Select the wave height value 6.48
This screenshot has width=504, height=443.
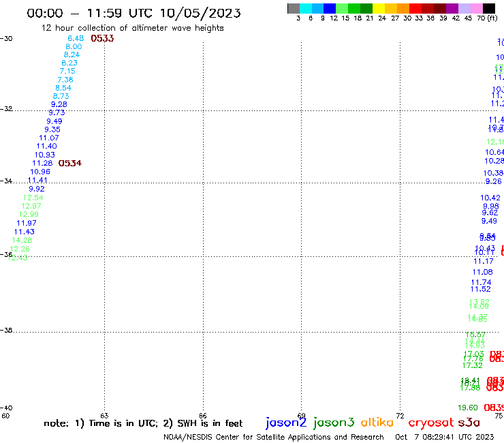76,38
